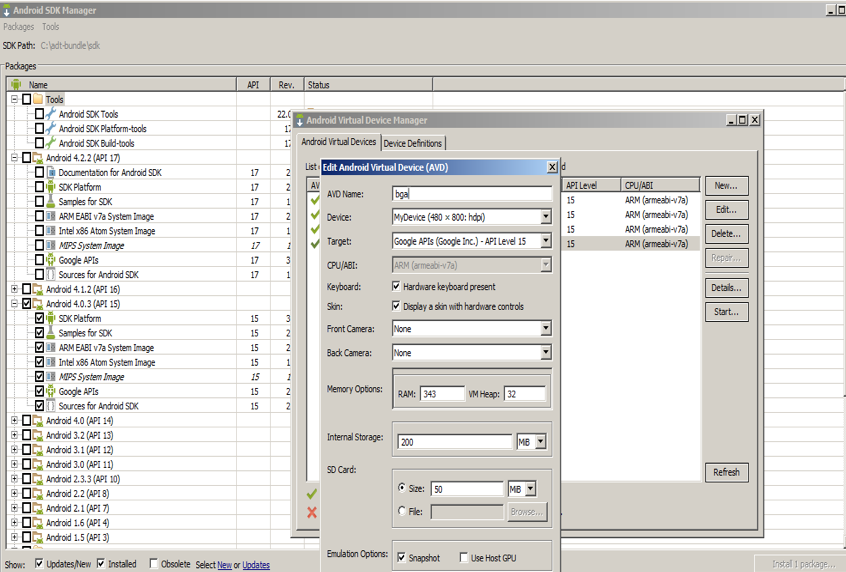Click the Android SDK Build-tools wrench icon
Image resolution: width=846 pixels, height=572 pixels.
click(51, 143)
